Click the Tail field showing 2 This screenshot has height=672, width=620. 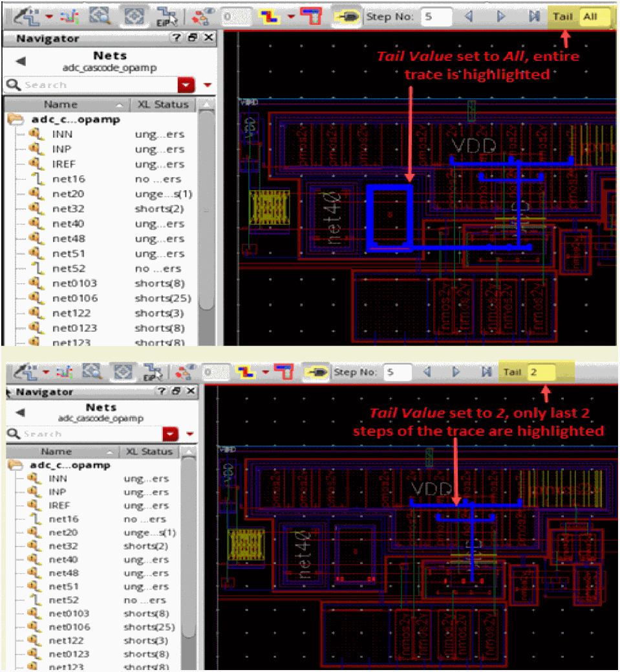[x=541, y=372]
